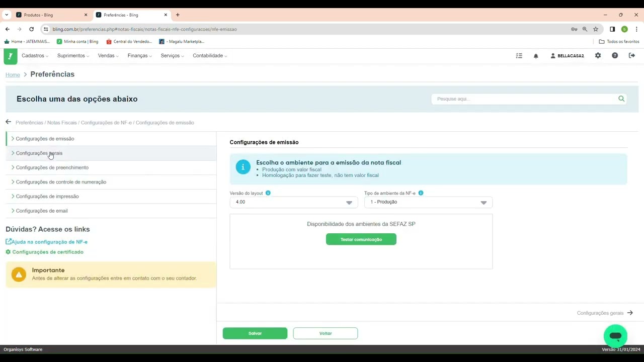Open the help question mark icon
Viewport: 644px width, 362px height.
click(615, 55)
